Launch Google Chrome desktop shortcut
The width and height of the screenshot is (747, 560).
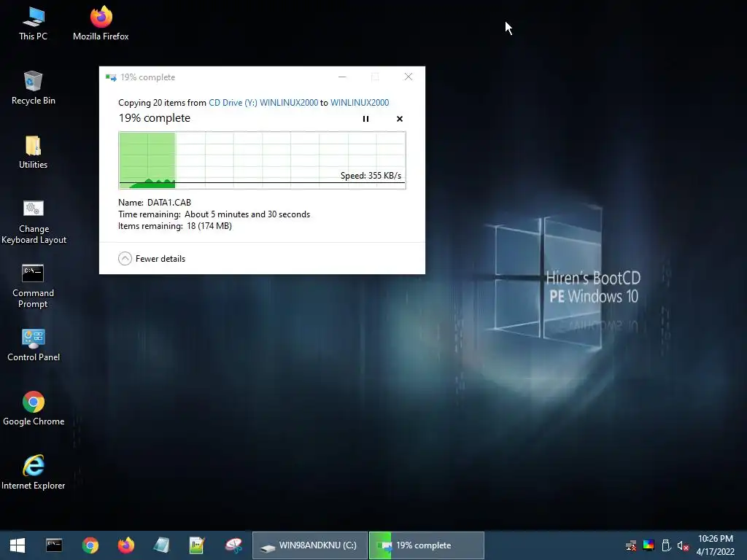click(x=34, y=409)
